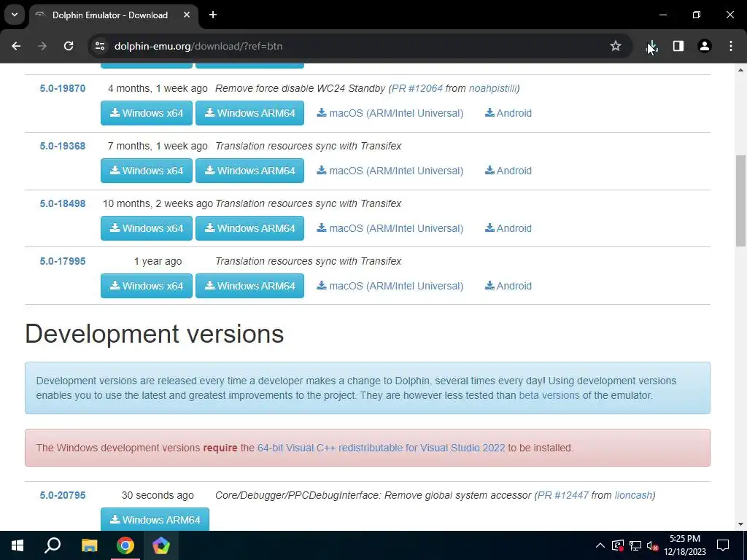Download Windows ARM64 for 5.0-17995
Image resolution: width=747 pixels, height=560 pixels.
[249, 286]
